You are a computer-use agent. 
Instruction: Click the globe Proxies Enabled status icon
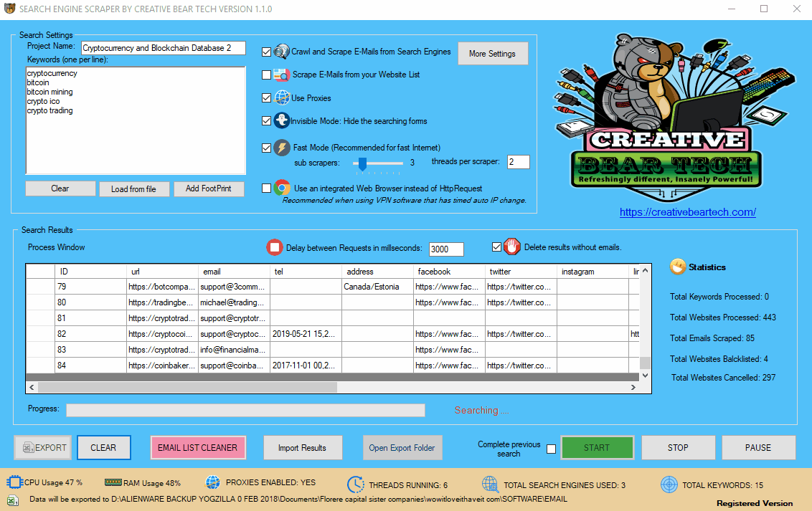pyautogui.click(x=212, y=482)
